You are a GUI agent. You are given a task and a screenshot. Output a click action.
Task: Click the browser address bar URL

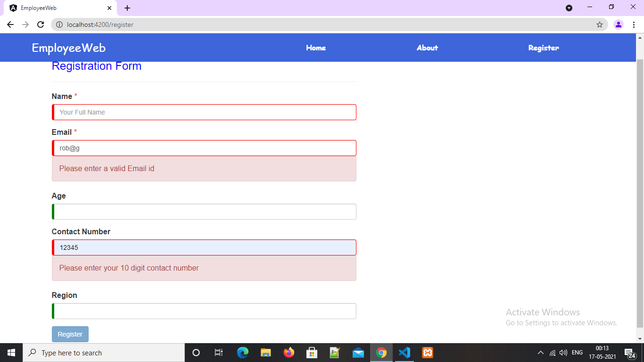pyautogui.click(x=100, y=25)
